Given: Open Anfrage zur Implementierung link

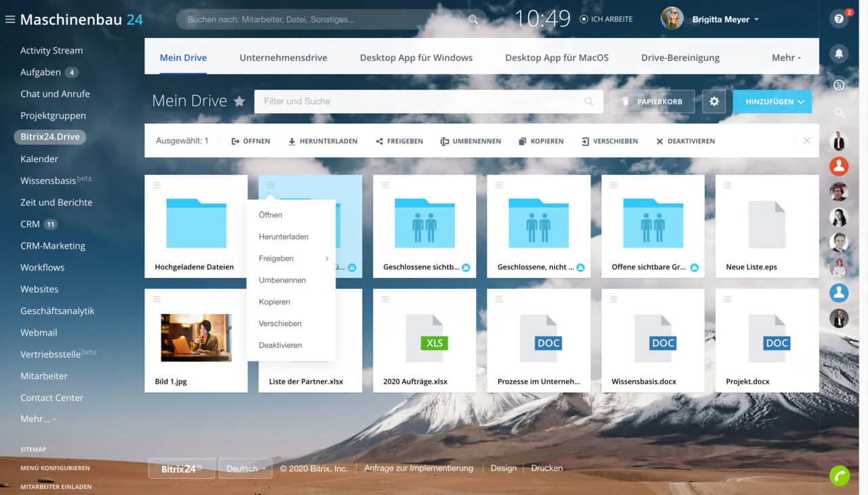Looking at the screenshot, I should click(x=418, y=468).
